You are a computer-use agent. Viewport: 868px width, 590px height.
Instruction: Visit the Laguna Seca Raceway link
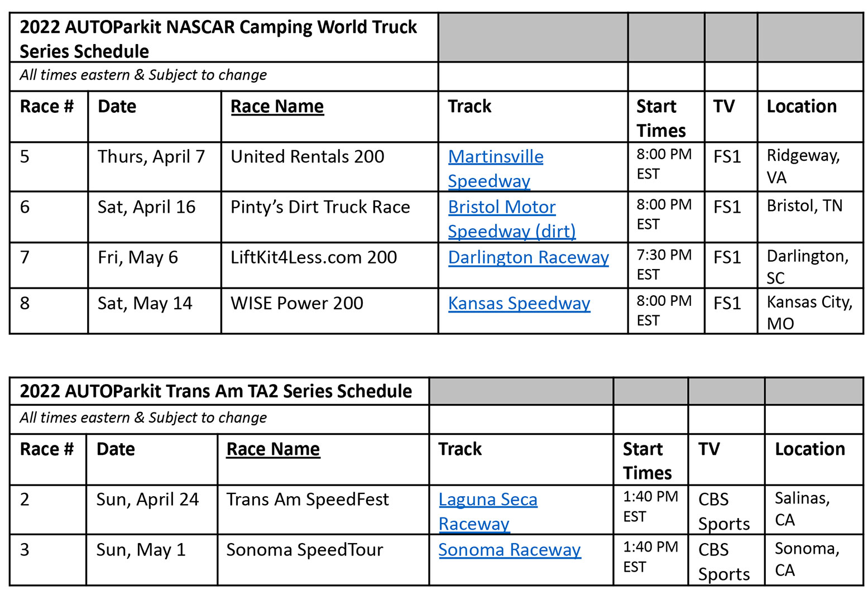487,500
